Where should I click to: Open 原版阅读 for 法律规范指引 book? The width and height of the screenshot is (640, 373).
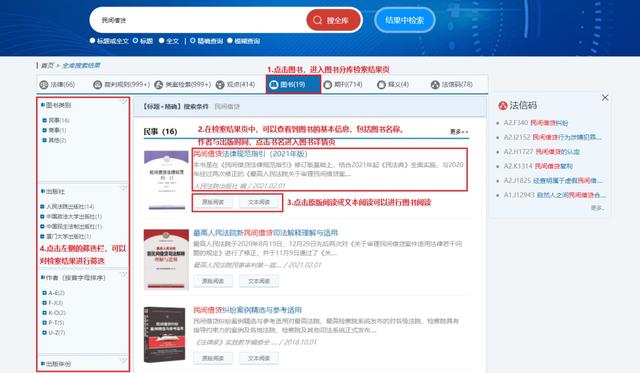tap(213, 202)
